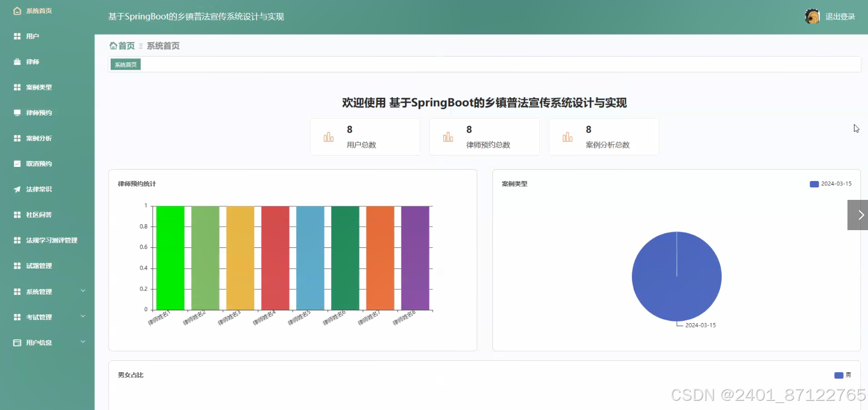Viewport: 868px width, 410px height.
Task: Click the bright green bar for 律师姓名1
Action: point(170,258)
